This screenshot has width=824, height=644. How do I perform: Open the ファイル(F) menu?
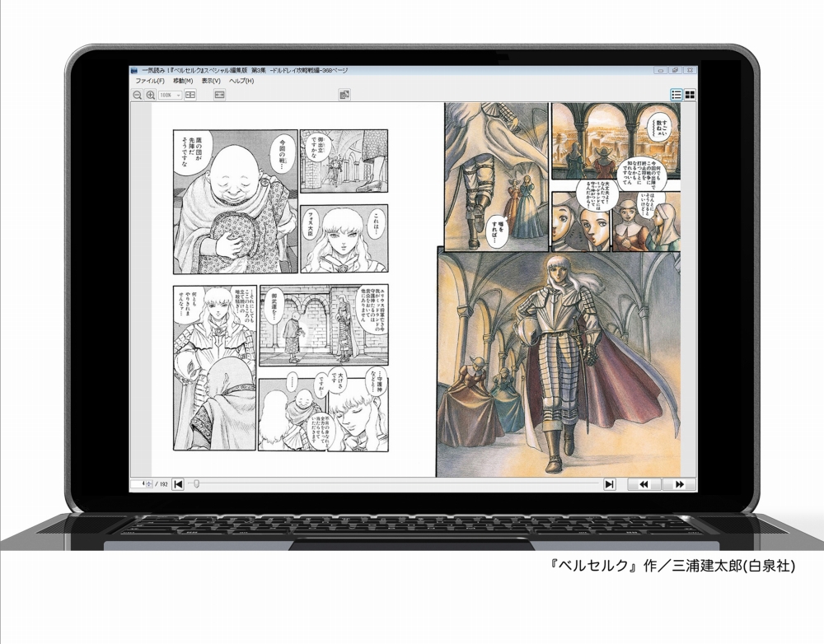click(150, 81)
